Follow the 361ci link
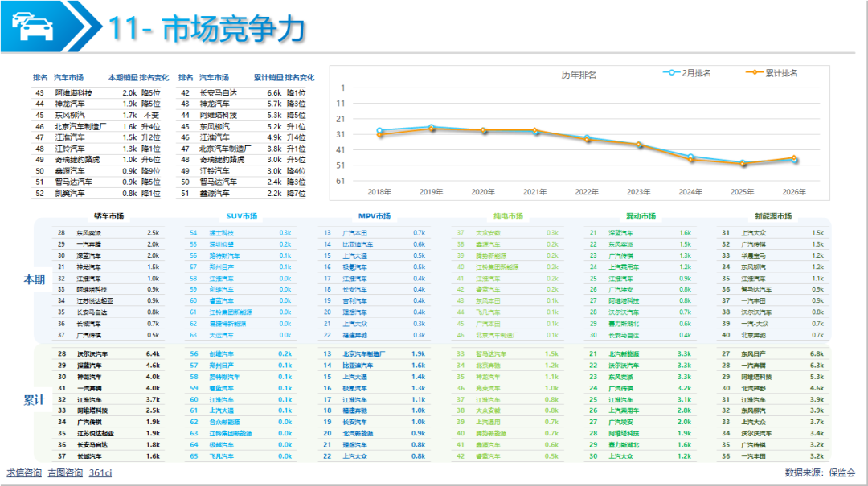 tap(100, 473)
